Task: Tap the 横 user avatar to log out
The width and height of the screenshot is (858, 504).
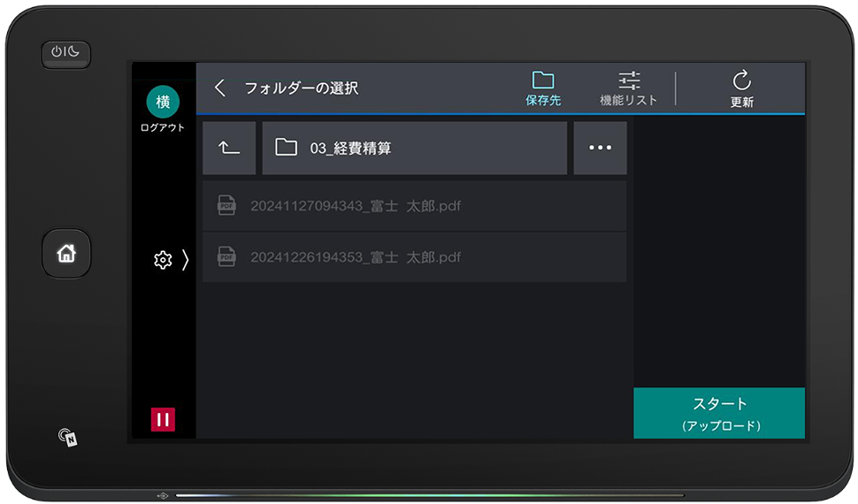Action: 163,102
